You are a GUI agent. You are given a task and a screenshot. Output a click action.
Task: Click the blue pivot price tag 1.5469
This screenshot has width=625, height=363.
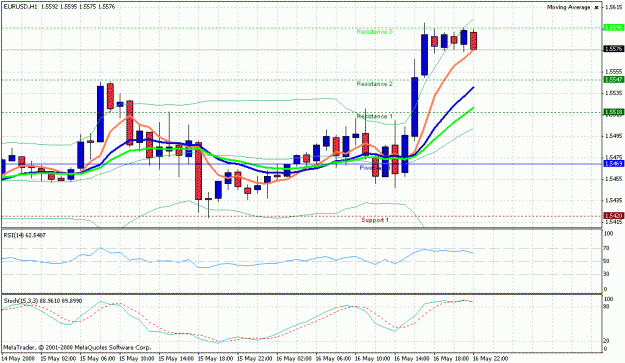click(614, 164)
